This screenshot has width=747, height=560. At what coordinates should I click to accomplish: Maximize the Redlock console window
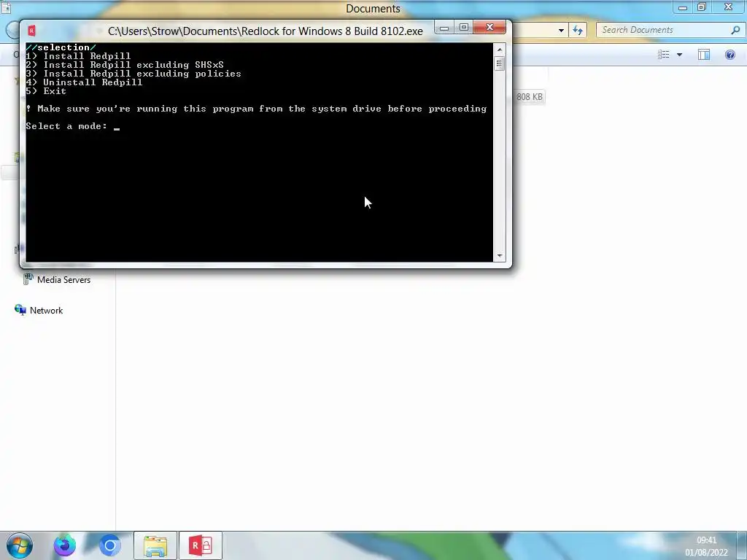pos(464,28)
